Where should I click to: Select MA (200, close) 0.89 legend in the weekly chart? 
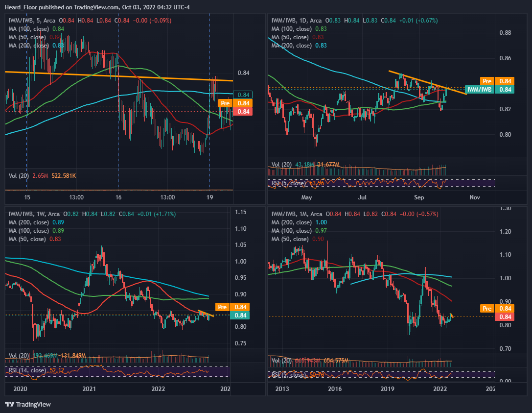[x=36, y=222]
